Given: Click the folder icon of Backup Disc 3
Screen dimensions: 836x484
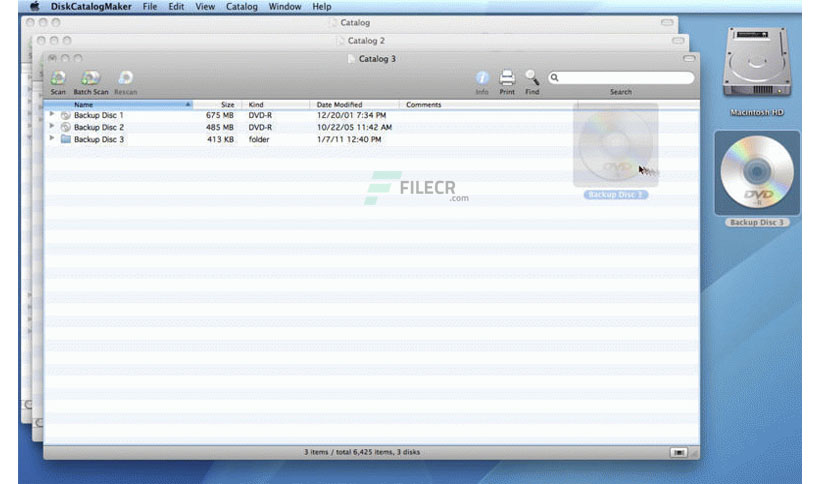Looking at the screenshot, I should [x=66, y=139].
